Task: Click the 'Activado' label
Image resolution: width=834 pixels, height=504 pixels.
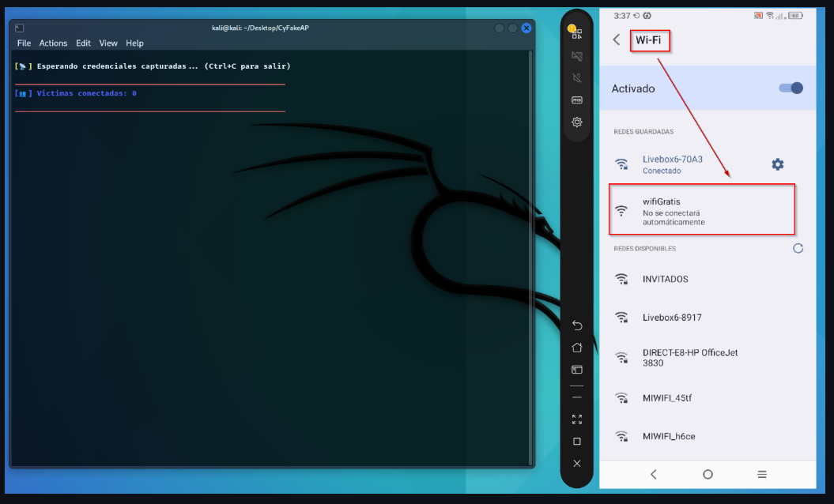Action: [x=633, y=88]
